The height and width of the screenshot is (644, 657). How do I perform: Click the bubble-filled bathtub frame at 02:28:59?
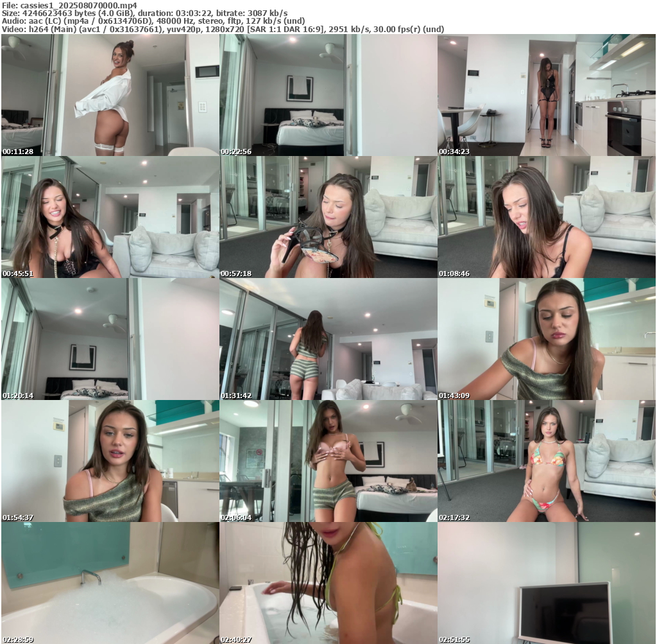point(110,583)
